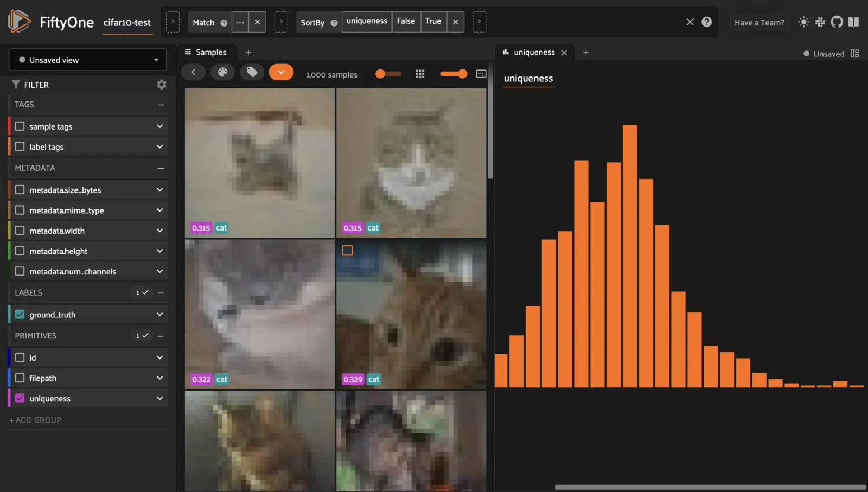Click the panel split layout icon
The width and height of the screenshot is (868, 492).
(x=855, y=53)
